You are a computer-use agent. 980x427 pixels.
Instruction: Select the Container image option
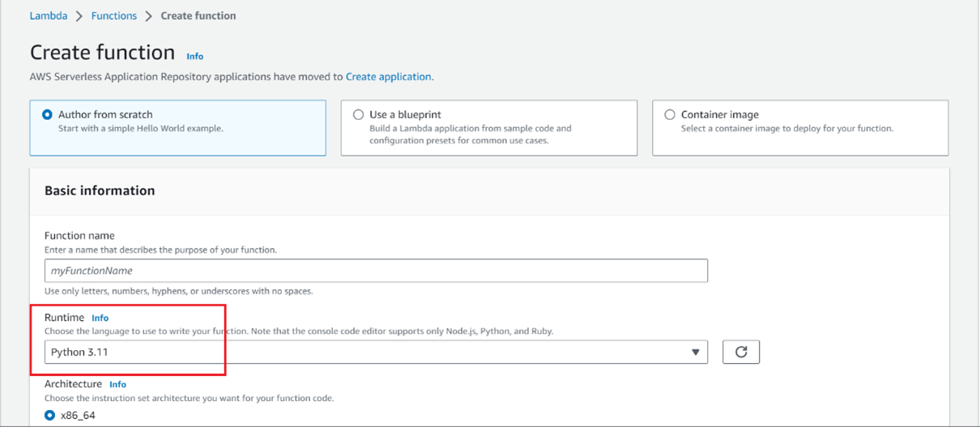[x=670, y=115]
